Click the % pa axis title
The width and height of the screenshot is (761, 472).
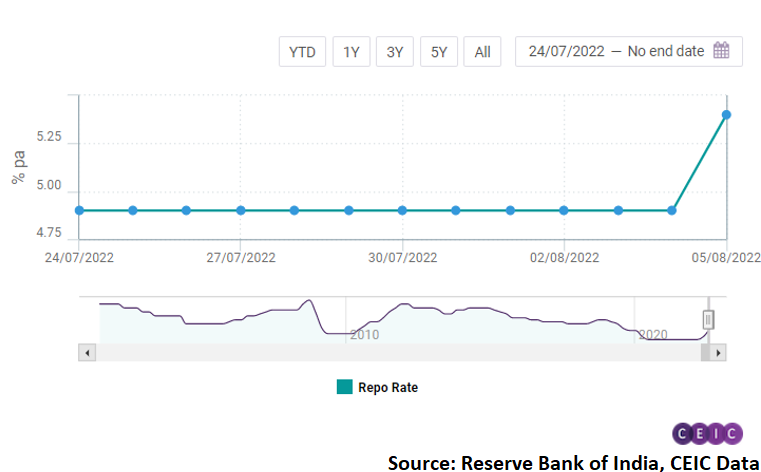click(x=19, y=167)
